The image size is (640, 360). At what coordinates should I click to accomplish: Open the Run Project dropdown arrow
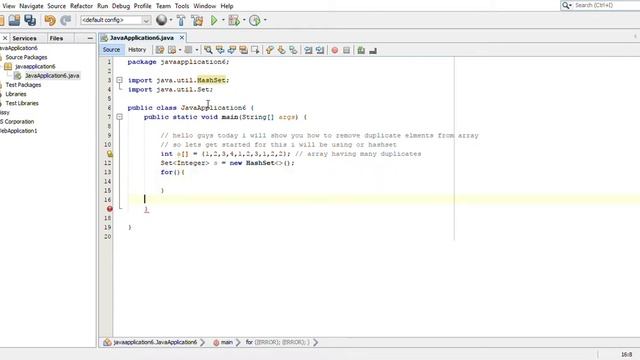223,20
